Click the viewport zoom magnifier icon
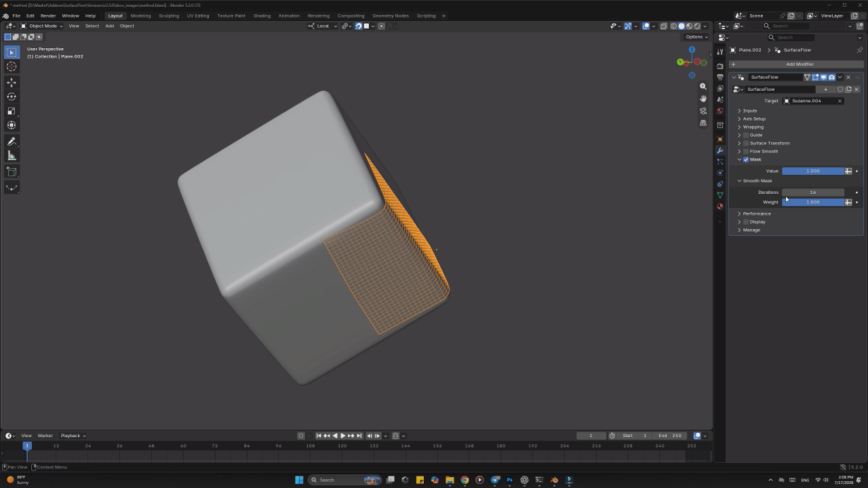This screenshot has height=488, width=868. [x=703, y=87]
